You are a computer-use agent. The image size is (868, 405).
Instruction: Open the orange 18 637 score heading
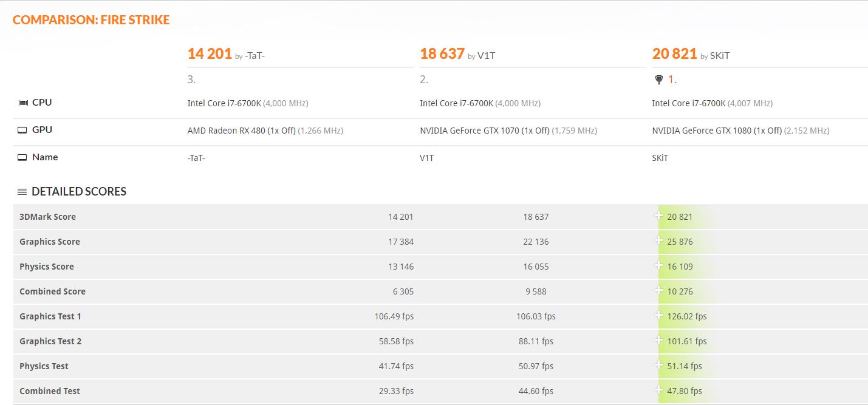pos(442,54)
